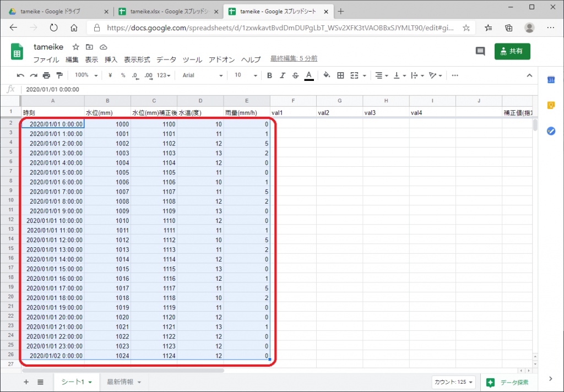The width and height of the screenshot is (564, 392).
Task: Open the データ menu
Action: 166,59
